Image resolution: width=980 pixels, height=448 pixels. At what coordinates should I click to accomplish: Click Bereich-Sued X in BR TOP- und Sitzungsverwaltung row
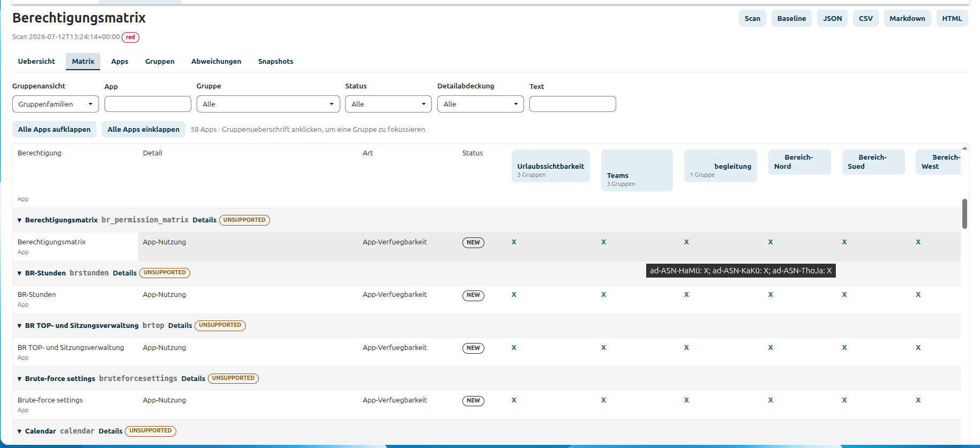click(844, 348)
